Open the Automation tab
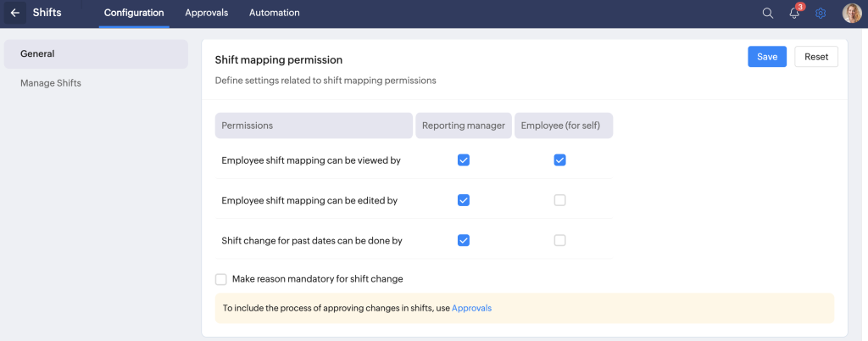Screen dimensions: 868x341 (x=274, y=13)
